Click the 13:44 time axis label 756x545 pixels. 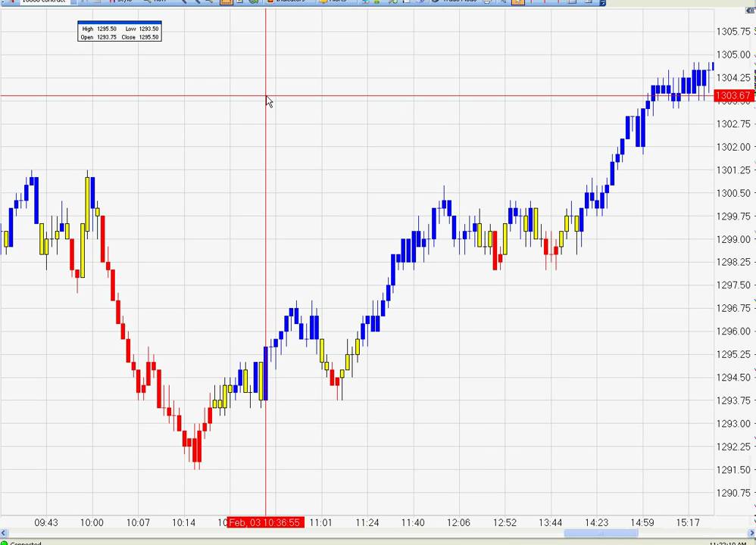pyautogui.click(x=550, y=523)
